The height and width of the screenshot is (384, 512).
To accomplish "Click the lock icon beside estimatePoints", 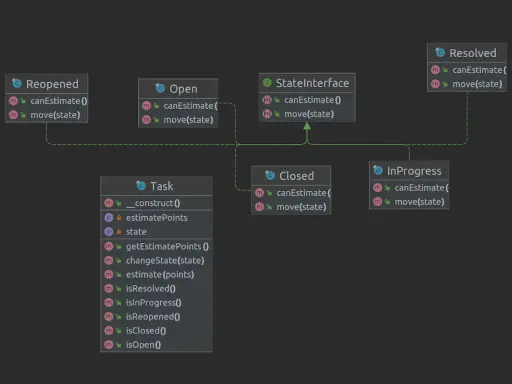I will point(119,218).
